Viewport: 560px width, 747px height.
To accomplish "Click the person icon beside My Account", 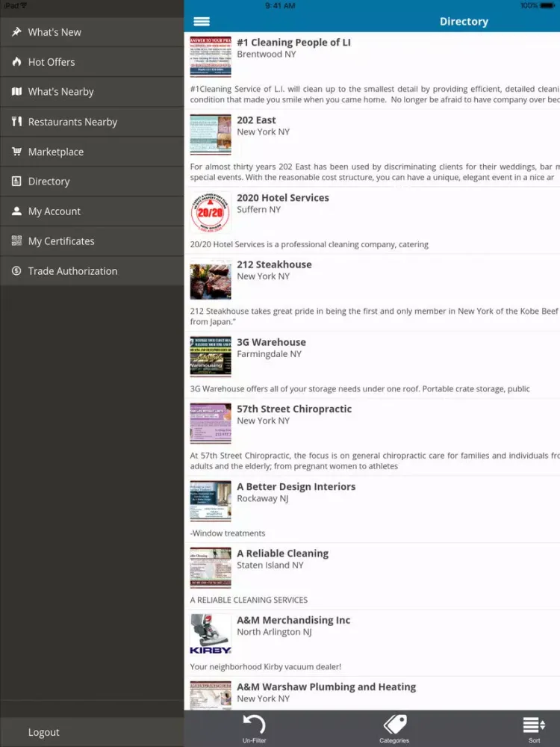I will tap(16, 211).
